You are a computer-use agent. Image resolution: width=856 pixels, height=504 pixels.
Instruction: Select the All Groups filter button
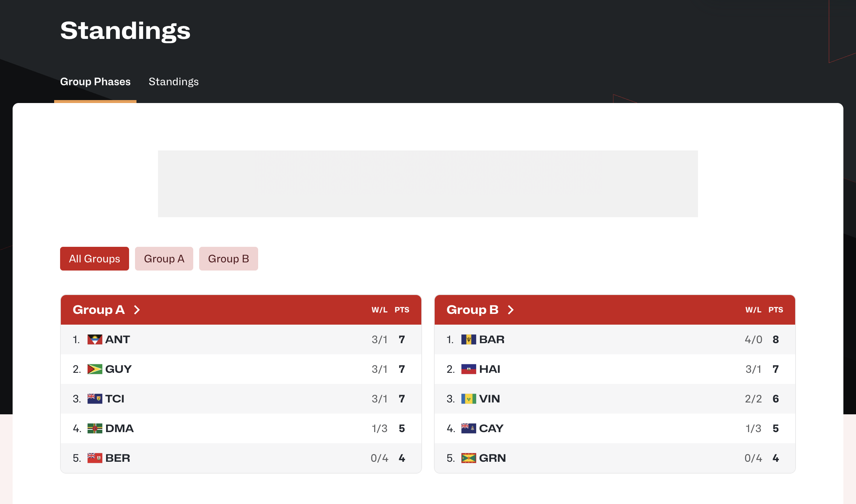(95, 259)
